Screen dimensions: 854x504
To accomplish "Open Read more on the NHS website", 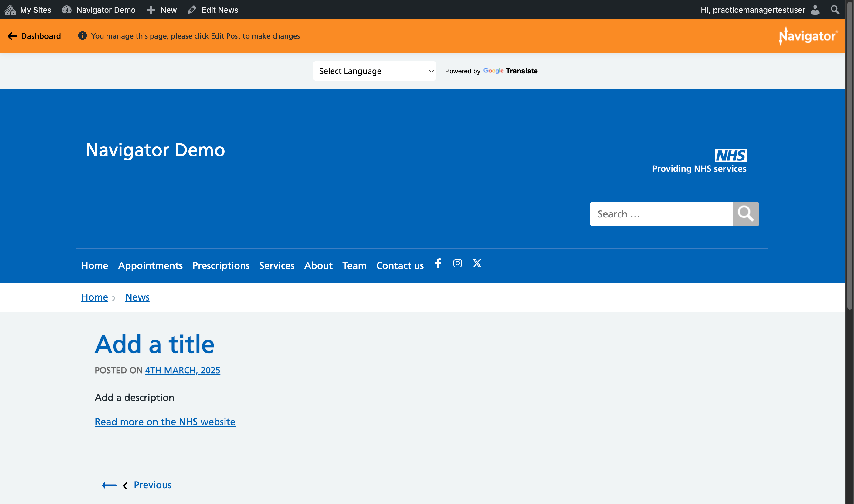I will (165, 422).
